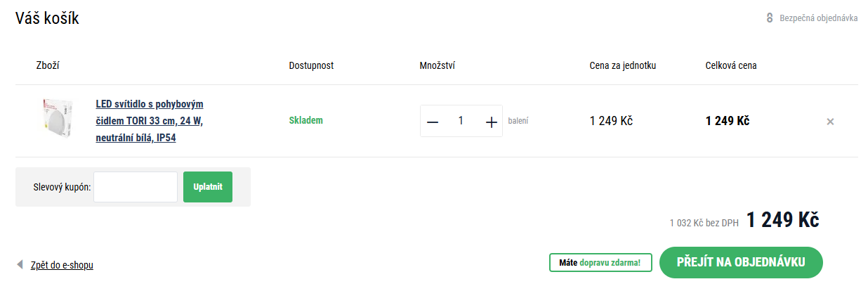868x291 pixels.
Task: Click the back arrow beside Zpět do e-shopu
Action: tap(20, 265)
